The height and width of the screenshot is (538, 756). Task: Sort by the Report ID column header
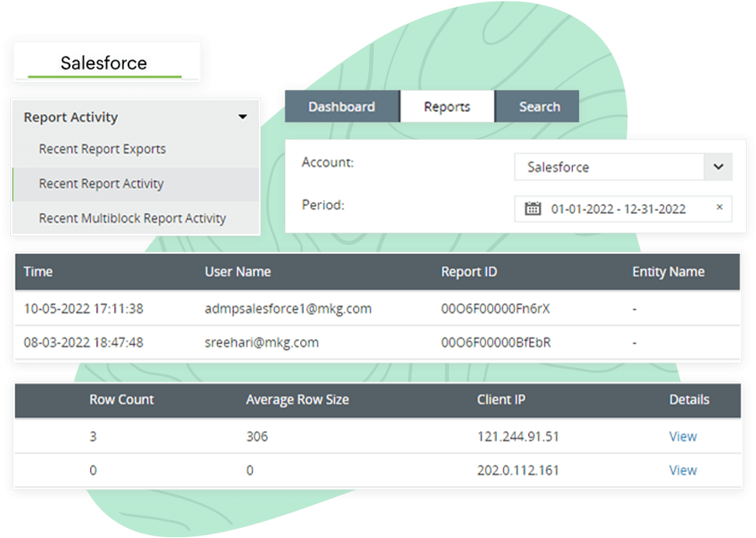point(468,271)
